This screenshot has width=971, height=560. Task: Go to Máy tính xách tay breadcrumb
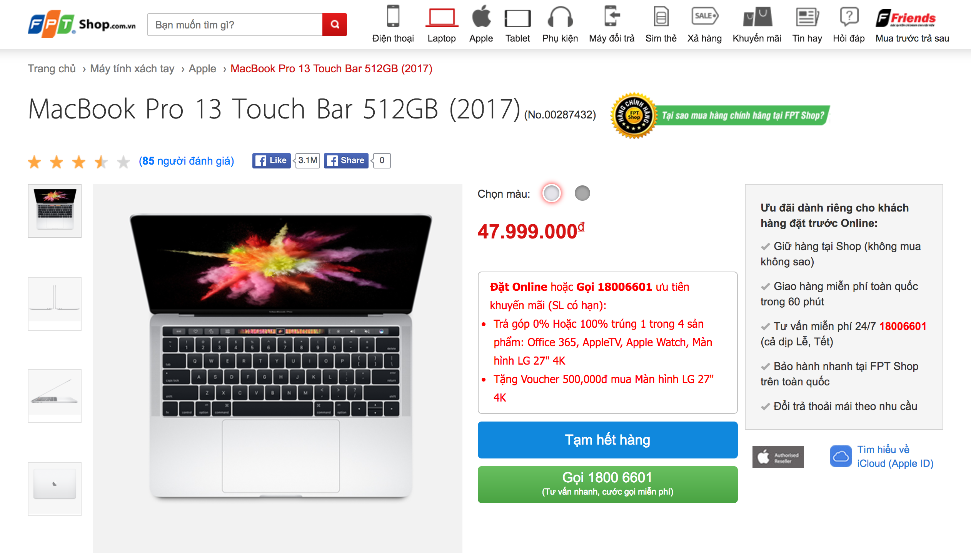tap(132, 68)
